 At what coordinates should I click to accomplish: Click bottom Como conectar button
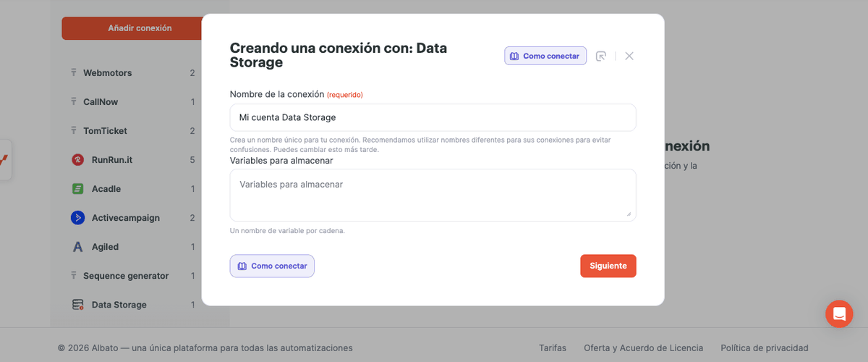pyautogui.click(x=272, y=266)
